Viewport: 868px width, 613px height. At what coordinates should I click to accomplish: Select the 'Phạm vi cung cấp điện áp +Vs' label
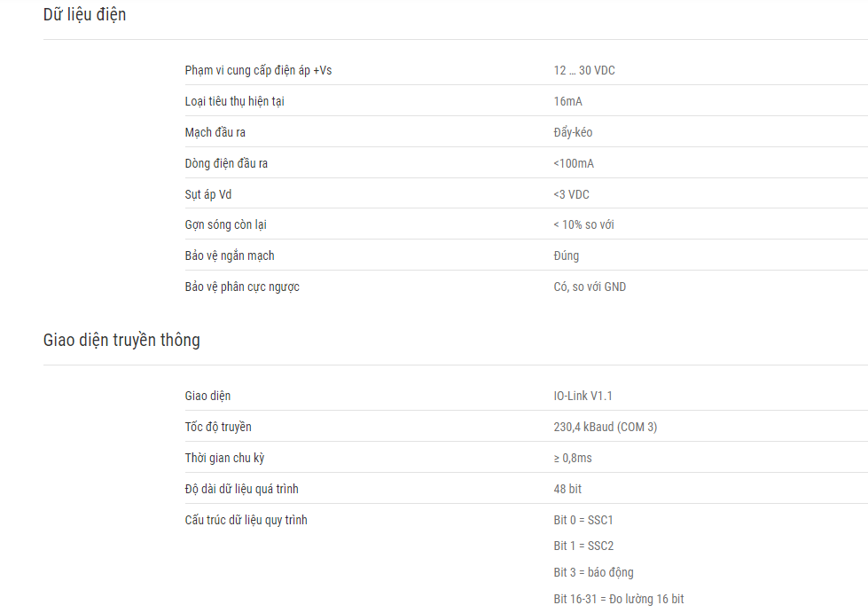[258, 70]
